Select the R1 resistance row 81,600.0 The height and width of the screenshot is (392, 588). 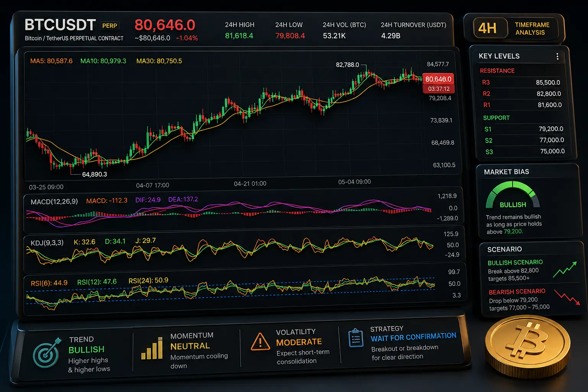coord(523,105)
